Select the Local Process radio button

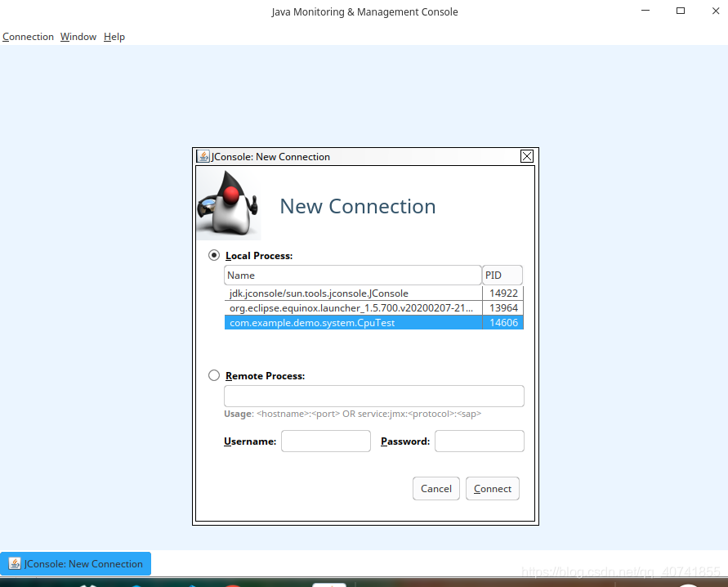coord(213,255)
